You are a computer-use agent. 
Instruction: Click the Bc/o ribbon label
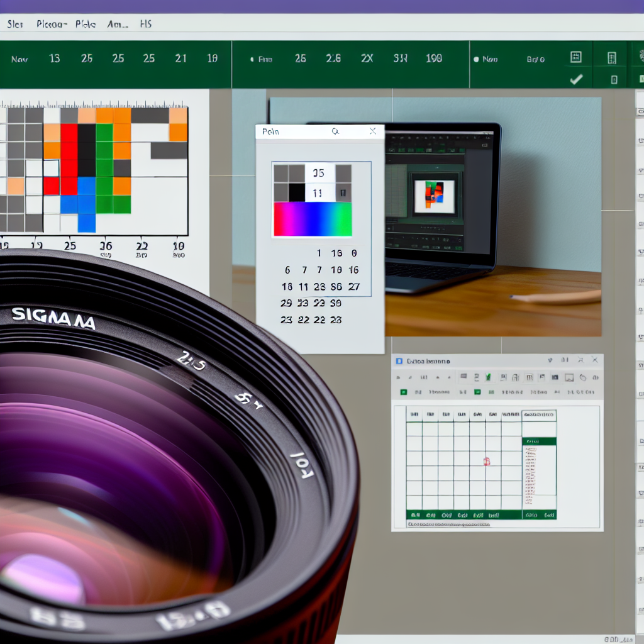[x=536, y=59]
